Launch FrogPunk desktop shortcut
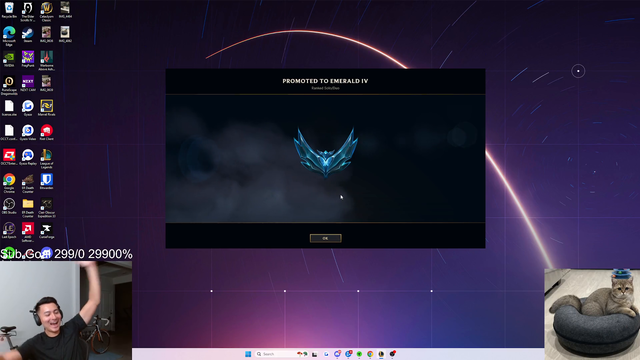The image size is (640, 360). point(28,59)
